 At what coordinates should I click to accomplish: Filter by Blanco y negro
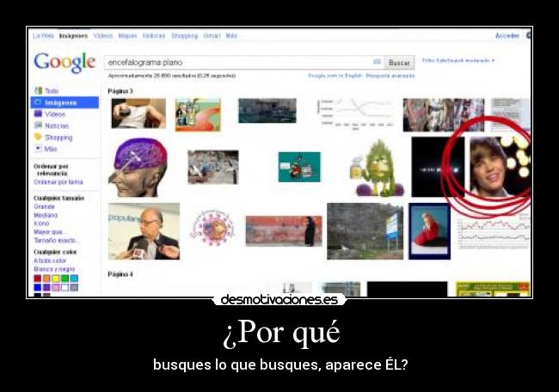tap(54, 269)
